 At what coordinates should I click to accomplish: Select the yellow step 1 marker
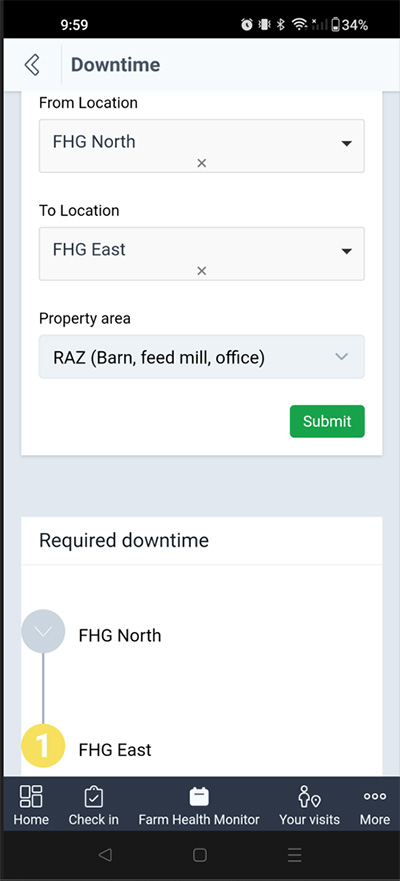[x=43, y=746]
